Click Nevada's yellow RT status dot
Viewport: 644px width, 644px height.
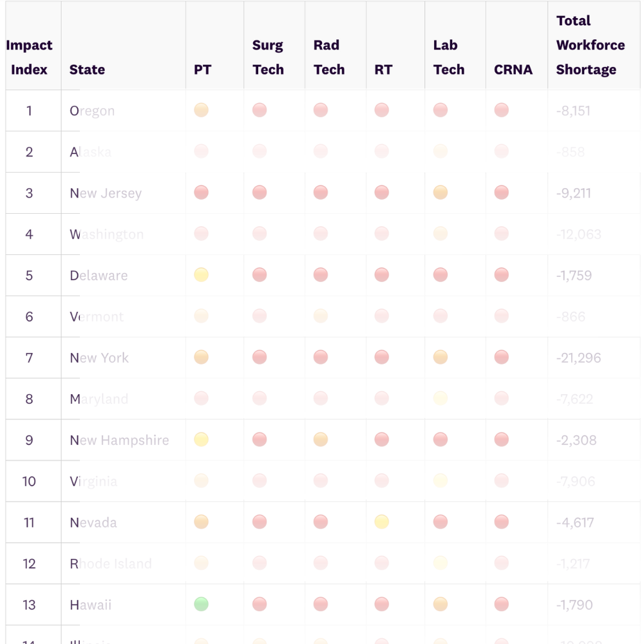381,522
